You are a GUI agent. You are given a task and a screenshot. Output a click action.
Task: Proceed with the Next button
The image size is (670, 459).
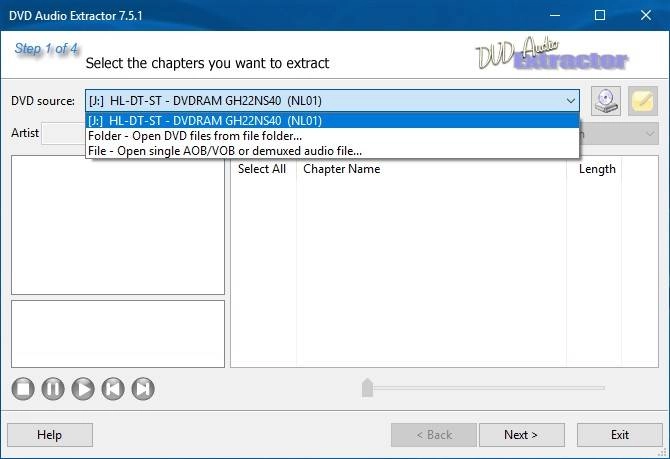click(x=522, y=435)
